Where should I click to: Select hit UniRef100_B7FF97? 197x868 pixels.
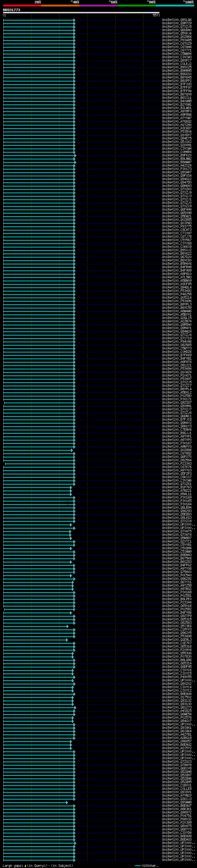[x=177, y=88]
